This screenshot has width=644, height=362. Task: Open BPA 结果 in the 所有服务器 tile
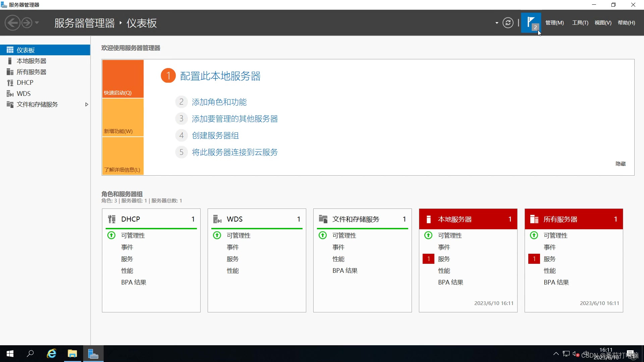556,282
